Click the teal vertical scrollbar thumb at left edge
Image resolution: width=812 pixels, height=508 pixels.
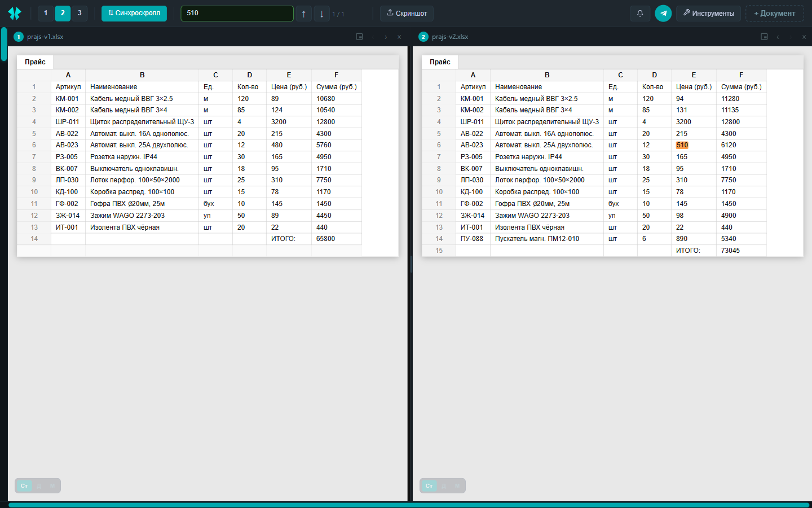tap(4, 44)
